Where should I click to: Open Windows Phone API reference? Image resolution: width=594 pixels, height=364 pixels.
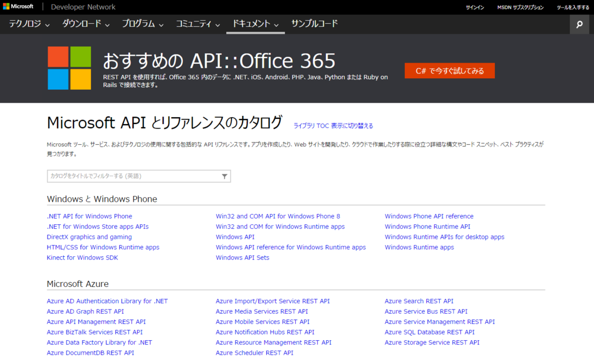tap(429, 216)
